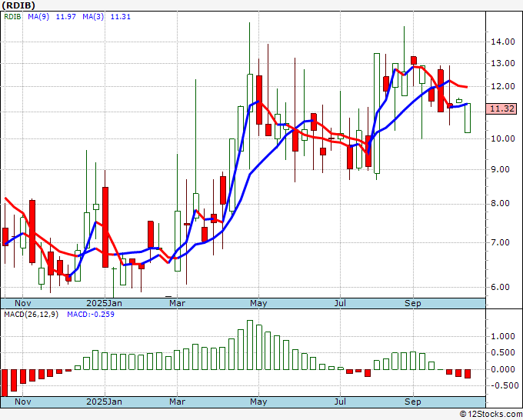
Task: Select the Sep marker on MACD timeline
Action: pos(413,402)
